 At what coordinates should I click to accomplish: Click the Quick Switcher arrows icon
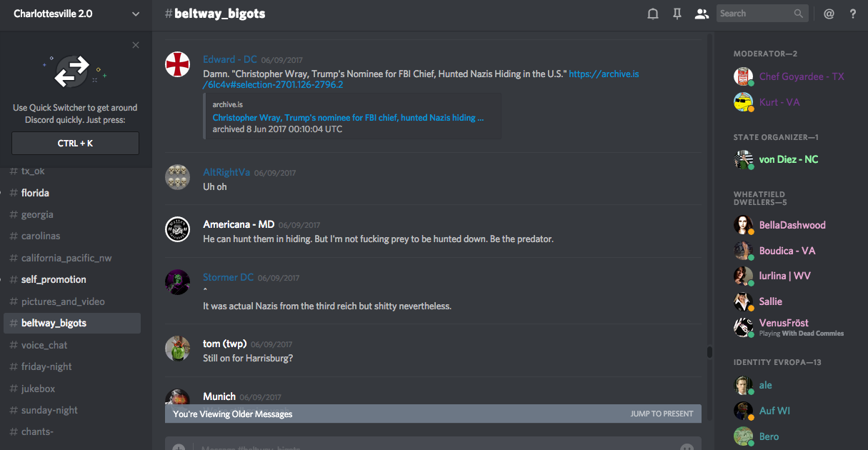point(72,71)
